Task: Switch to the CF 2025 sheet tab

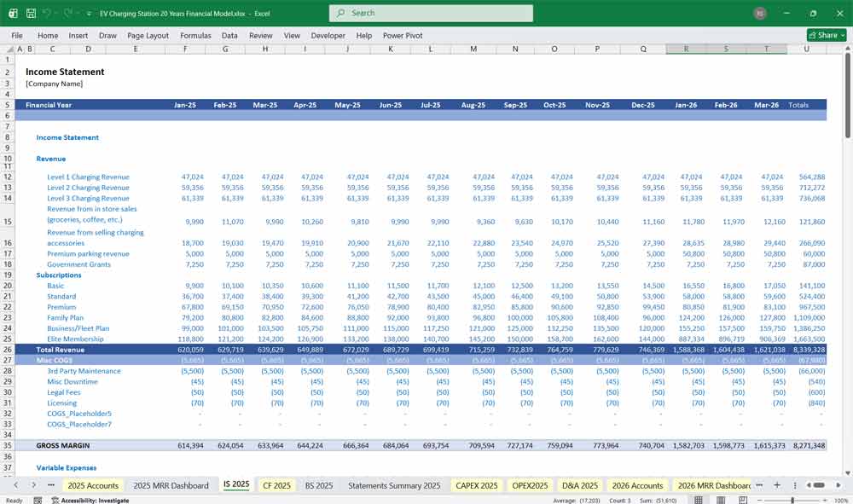Action: 276,484
